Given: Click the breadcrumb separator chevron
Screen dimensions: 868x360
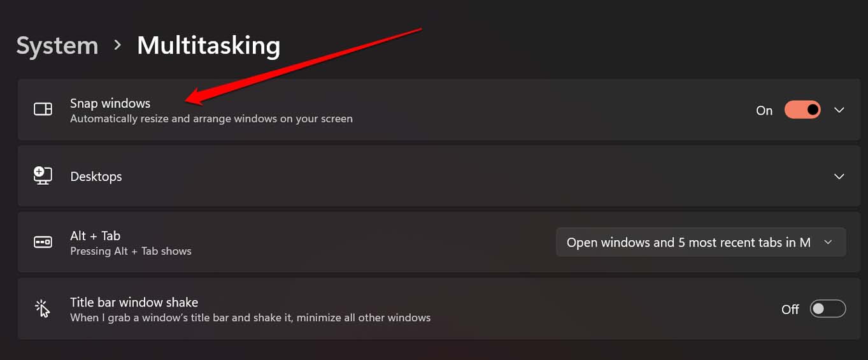Looking at the screenshot, I should (117, 45).
